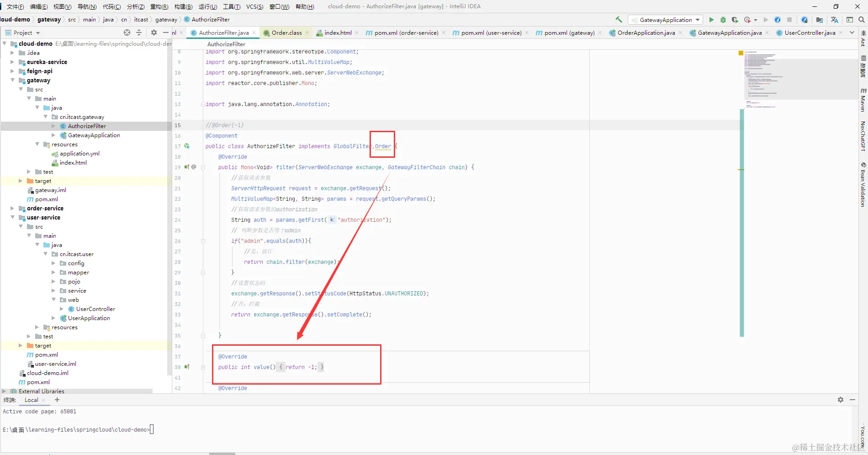This screenshot has height=455, width=868.
Task: Click the terminal command prompt line
Action: pyautogui.click(x=78, y=429)
